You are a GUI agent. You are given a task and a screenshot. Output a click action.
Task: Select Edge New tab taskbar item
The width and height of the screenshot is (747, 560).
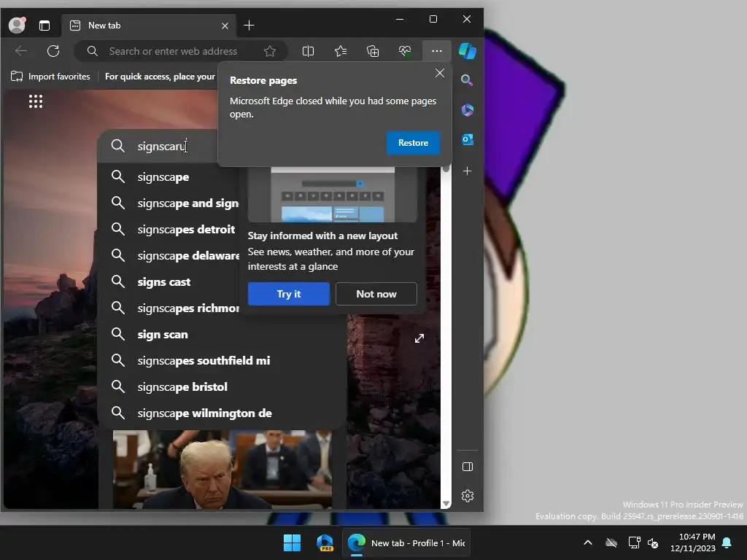(x=406, y=542)
